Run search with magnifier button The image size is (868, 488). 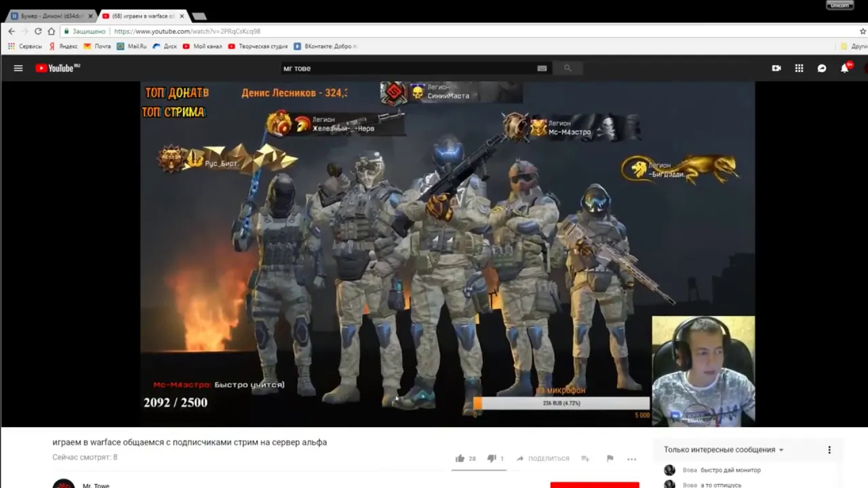click(568, 68)
